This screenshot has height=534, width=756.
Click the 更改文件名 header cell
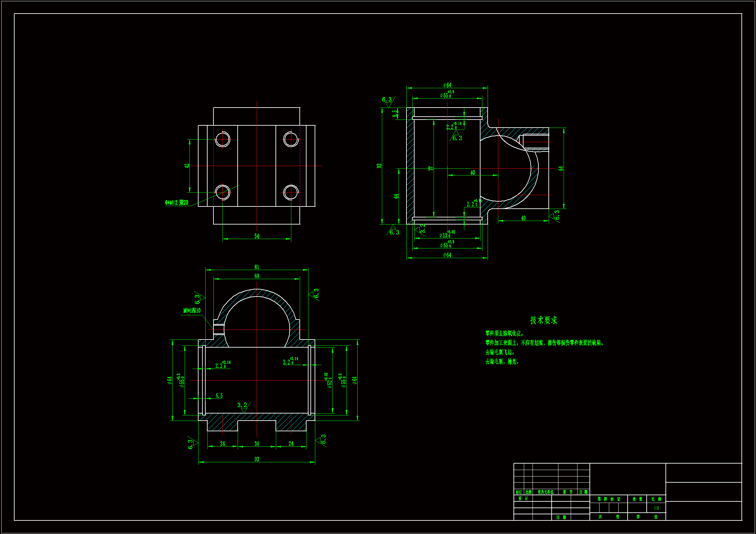(545, 492)
